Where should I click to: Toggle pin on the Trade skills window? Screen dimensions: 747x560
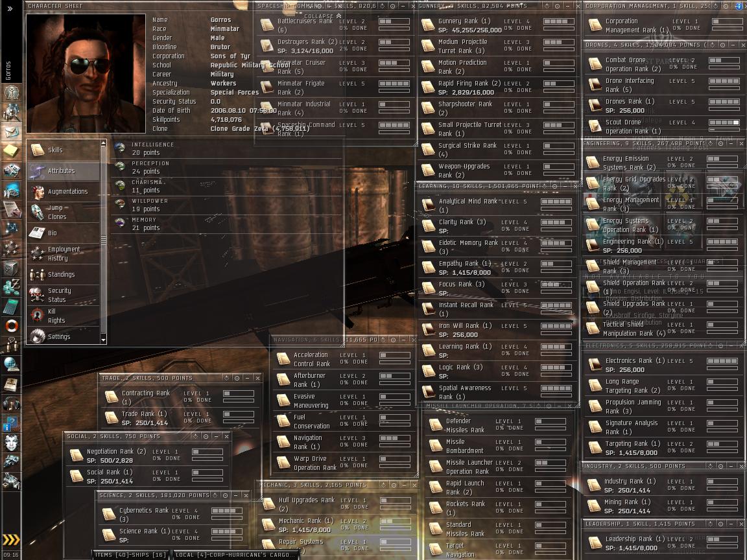click(237, 378)
